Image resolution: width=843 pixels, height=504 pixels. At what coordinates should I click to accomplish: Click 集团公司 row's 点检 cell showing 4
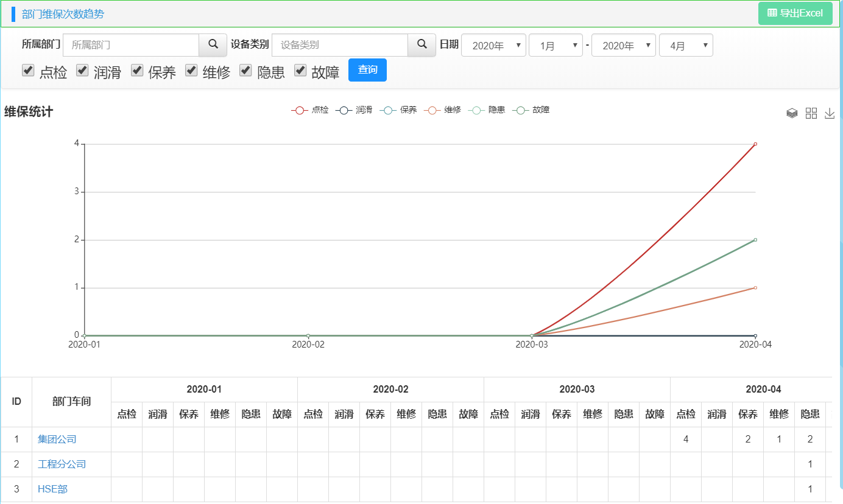(x=686, y=439)
